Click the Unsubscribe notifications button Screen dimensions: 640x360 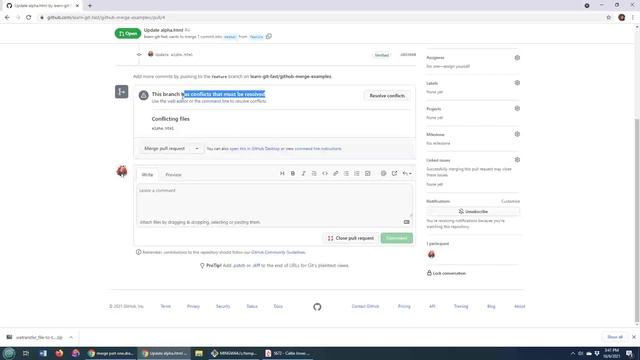pos(473,211)
